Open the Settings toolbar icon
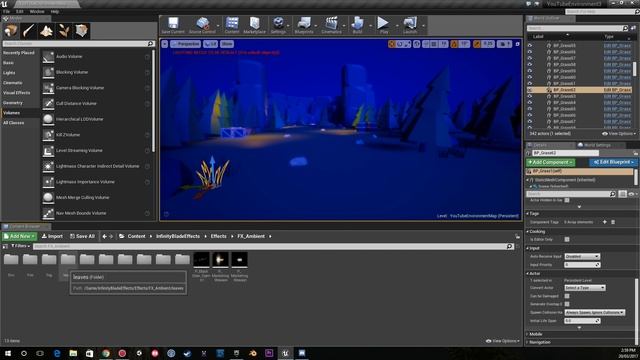 tap(278, 25)
